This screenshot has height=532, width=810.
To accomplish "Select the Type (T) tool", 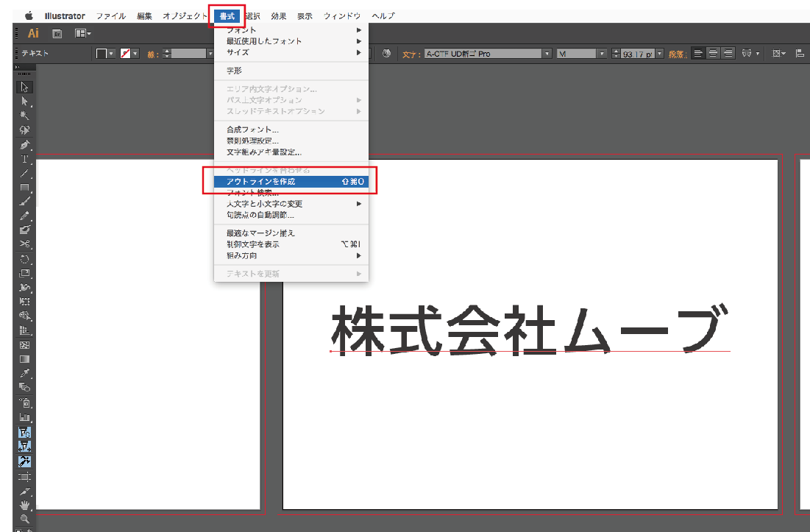I will click(24, 159).
